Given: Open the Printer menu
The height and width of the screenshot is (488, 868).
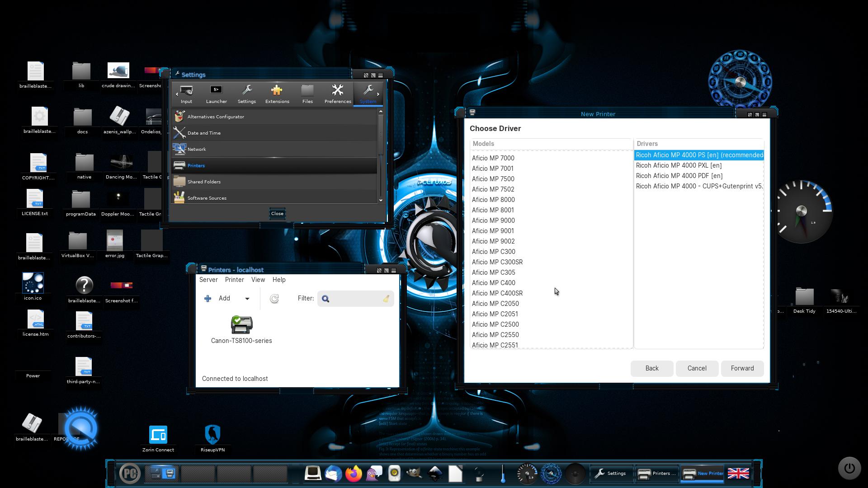Looking at the screenshot, I should pos(234,280).
